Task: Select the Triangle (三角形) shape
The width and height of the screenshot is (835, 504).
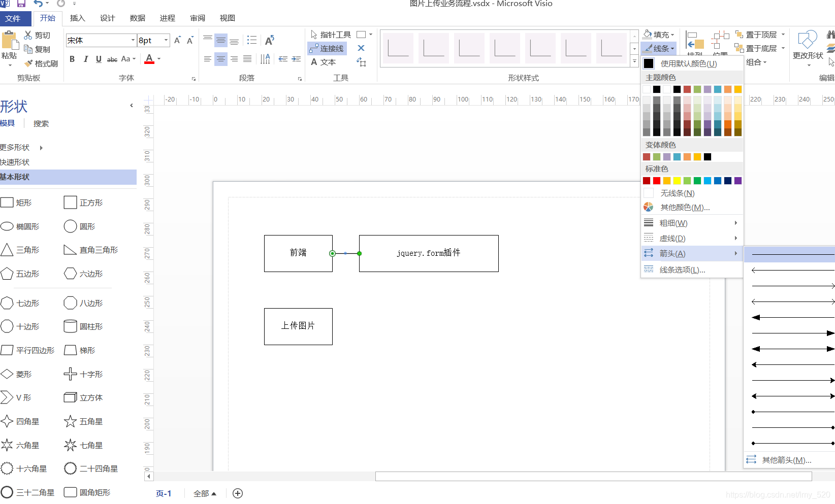Action: click(x=20, y=250)
